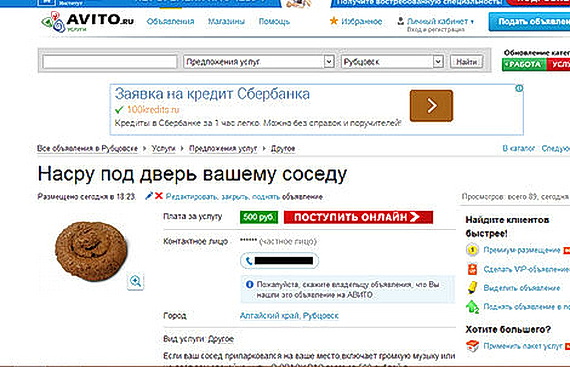Click the Avito.ru logo
The height and width of the screenshot is (367, 570).
coord(88,22)
